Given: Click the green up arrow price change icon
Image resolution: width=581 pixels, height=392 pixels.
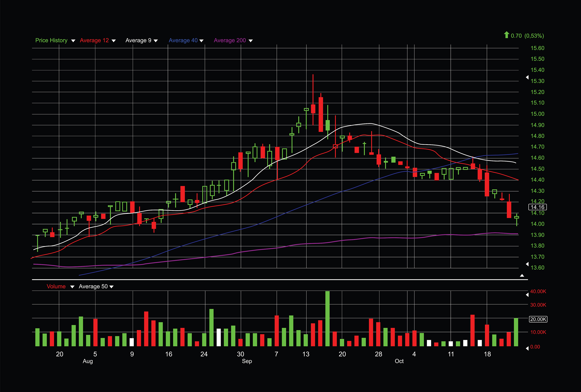Looking at the screenshot, I should tap(506, 35).
